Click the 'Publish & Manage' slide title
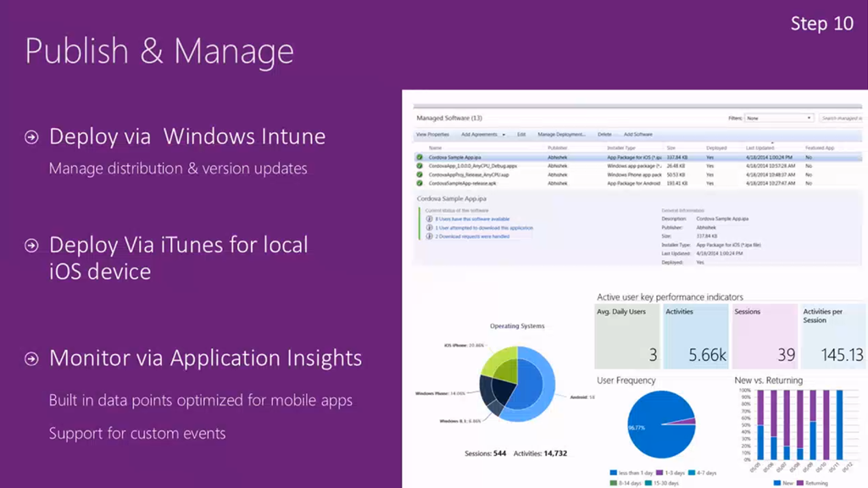 pyautogui.click(x=159, y=51)
